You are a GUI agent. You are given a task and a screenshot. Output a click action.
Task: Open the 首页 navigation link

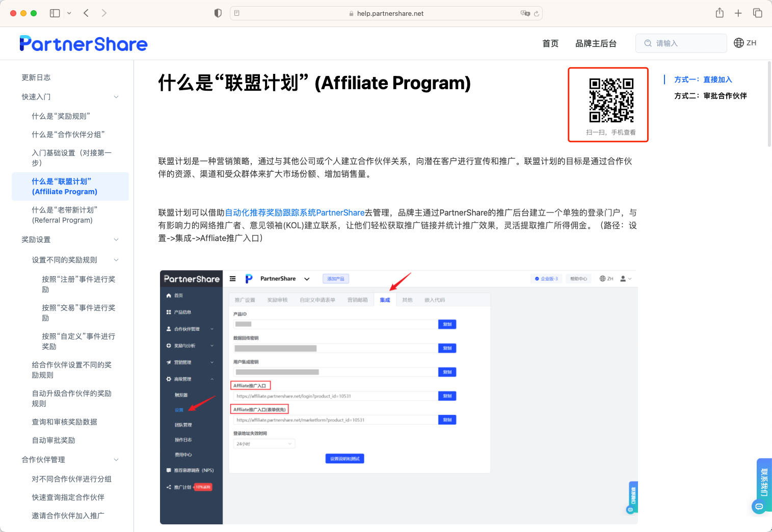[x=550, y=43]
